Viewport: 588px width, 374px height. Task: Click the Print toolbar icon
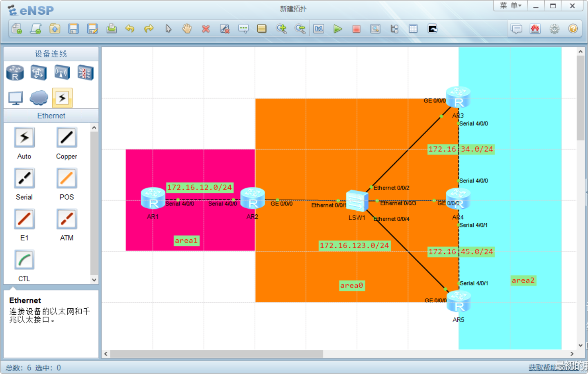click(111, 29)
